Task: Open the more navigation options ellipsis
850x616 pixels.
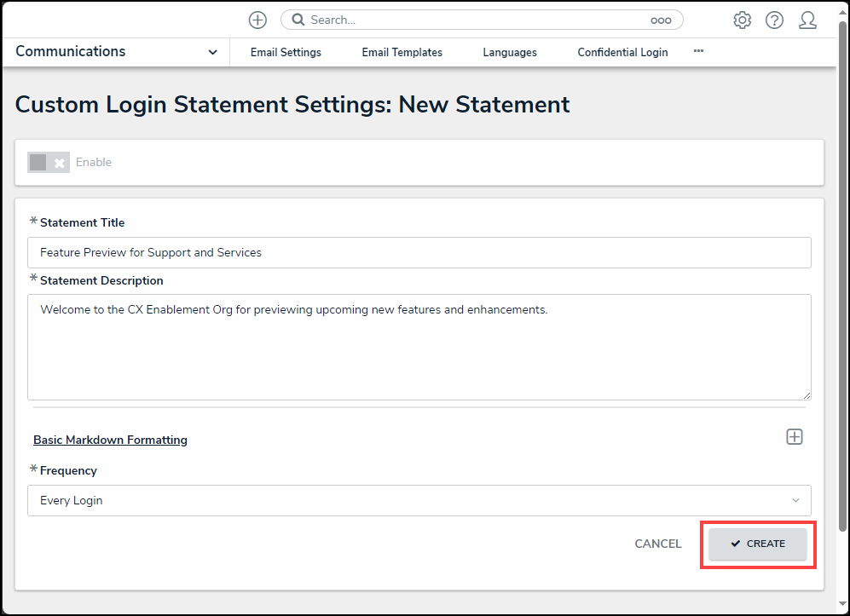Action: [x=698, y=51]
